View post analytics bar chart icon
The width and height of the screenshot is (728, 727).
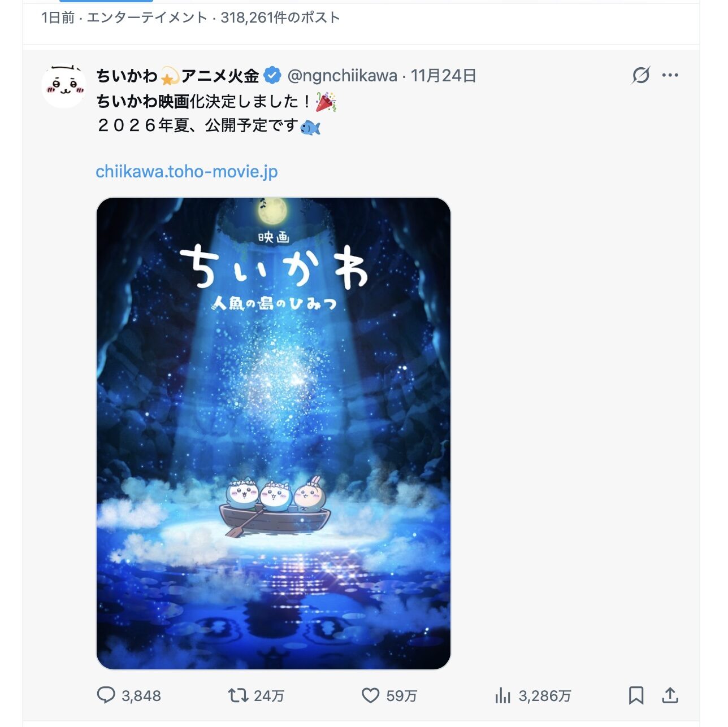[502, 696]
